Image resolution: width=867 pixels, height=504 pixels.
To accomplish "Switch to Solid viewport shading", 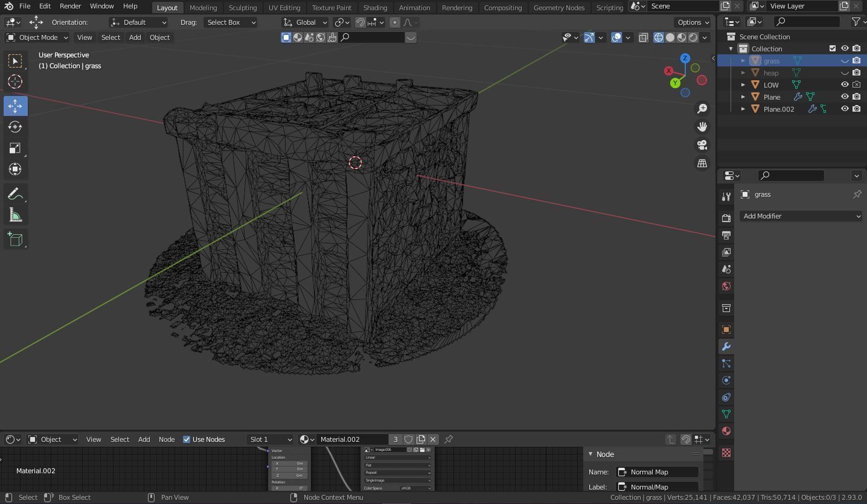I will point(670,37).
